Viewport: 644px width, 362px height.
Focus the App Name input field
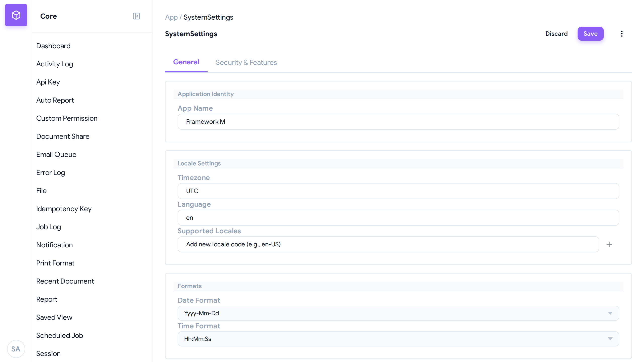click(x=398, y=122)
